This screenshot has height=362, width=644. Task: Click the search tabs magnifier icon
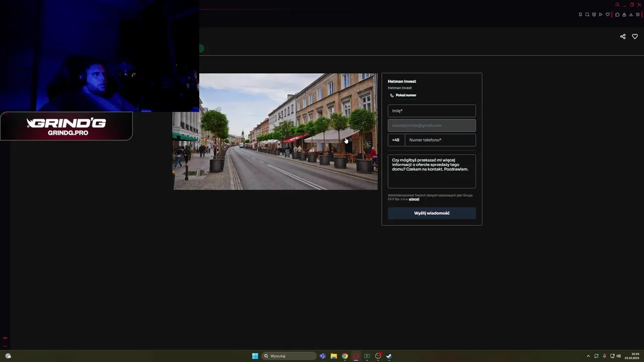coord(617,5)
